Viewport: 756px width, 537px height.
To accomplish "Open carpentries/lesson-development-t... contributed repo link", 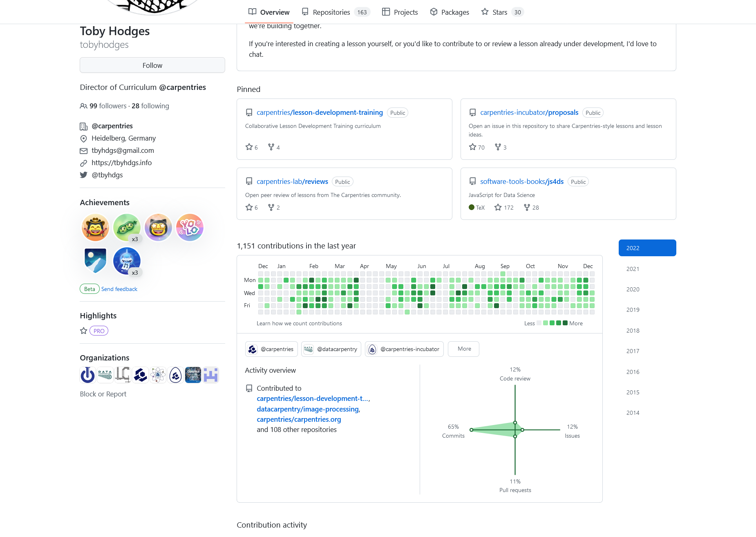I will [x=313, y=398].
